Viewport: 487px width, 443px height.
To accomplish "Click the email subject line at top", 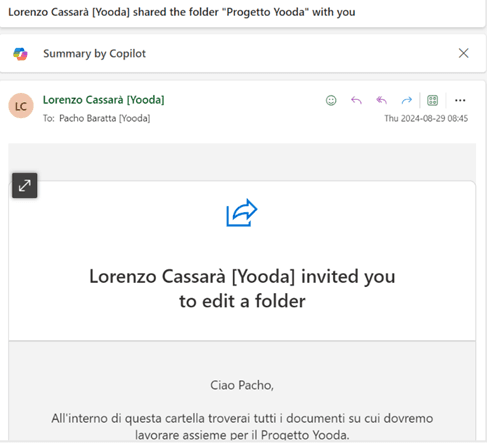I will (x=182, y=12).
